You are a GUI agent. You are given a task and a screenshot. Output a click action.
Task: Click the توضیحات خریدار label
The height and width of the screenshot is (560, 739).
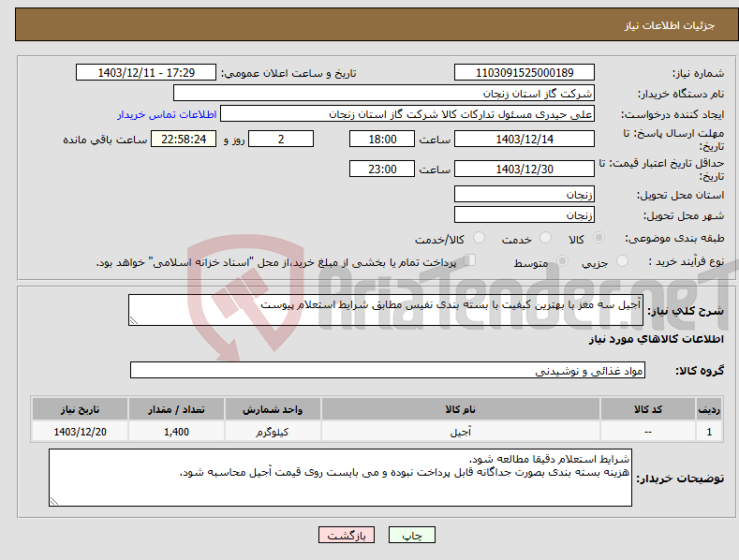pos(680,479)
